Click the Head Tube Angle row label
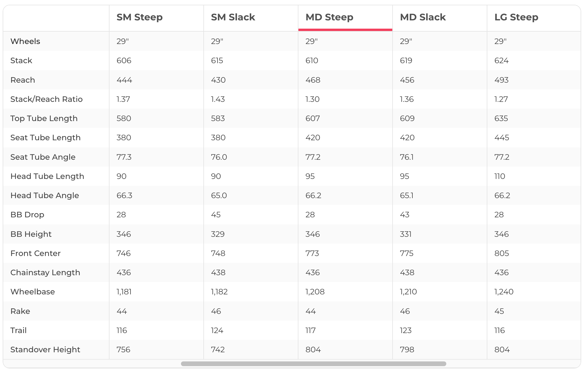This screenshot has width=588, height=375. click(x=45, y=195)
